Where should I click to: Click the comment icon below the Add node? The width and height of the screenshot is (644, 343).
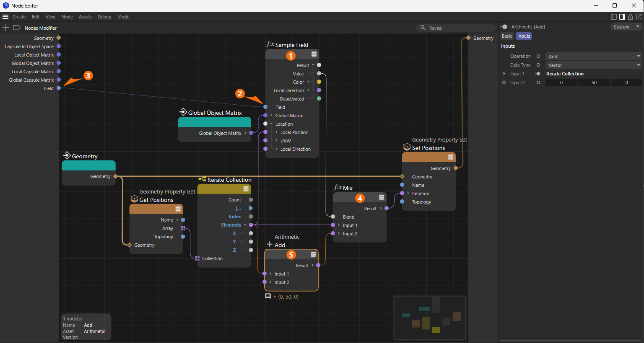pyautogui.click(x=268, y=296)
